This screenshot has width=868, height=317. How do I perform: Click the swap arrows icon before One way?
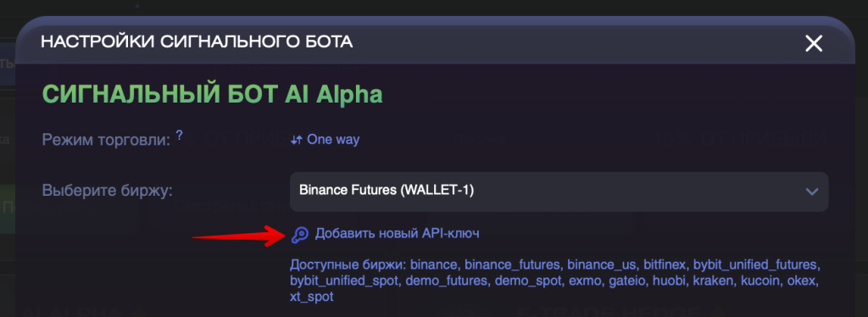coord(296,140)
